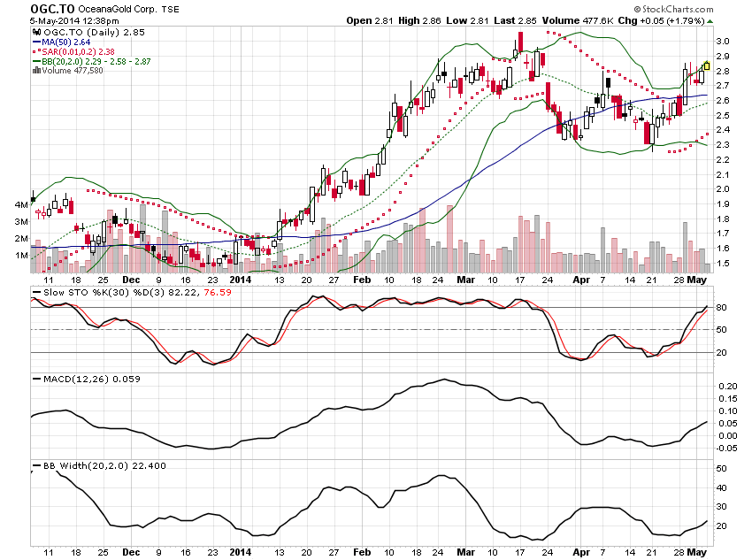Click the -0.05 MACD axis label

pyautogui.click(x=726, y=449)
